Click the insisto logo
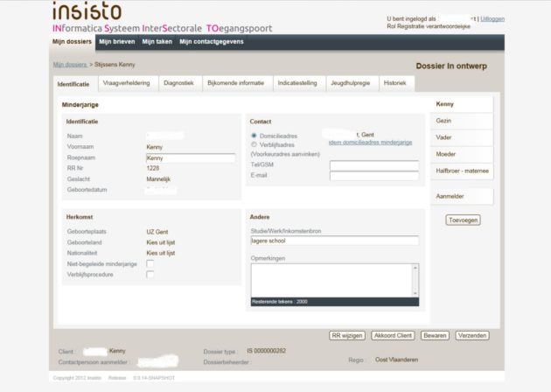 click(87, 11)
